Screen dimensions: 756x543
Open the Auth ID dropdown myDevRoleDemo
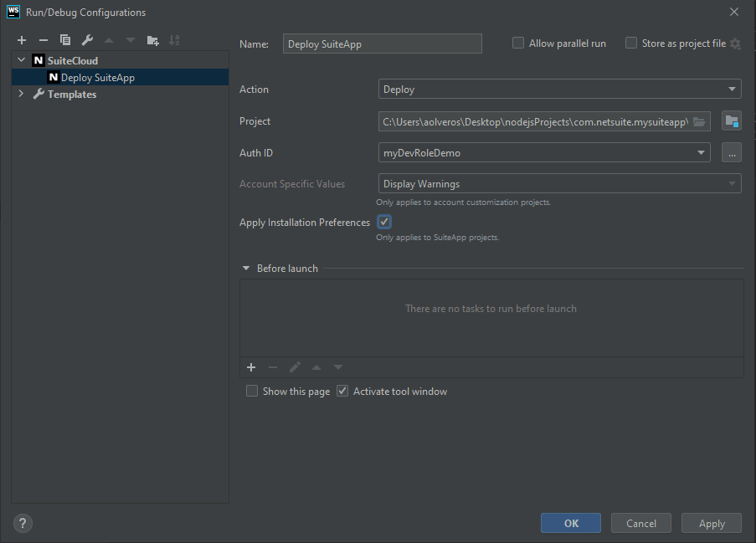[x=544, y=153]
